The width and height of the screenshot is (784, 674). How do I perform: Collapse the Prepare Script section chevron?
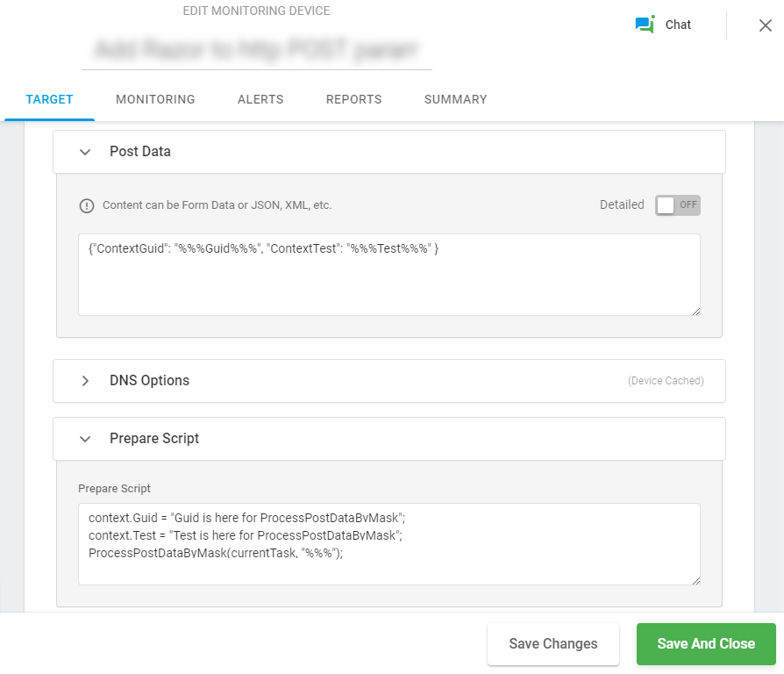tap(85, 439)
